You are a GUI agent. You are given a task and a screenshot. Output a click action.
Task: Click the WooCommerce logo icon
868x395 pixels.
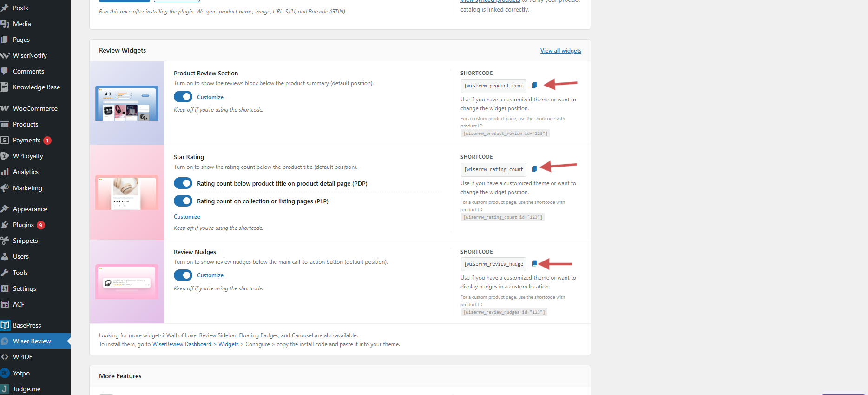tap(5, 108)
